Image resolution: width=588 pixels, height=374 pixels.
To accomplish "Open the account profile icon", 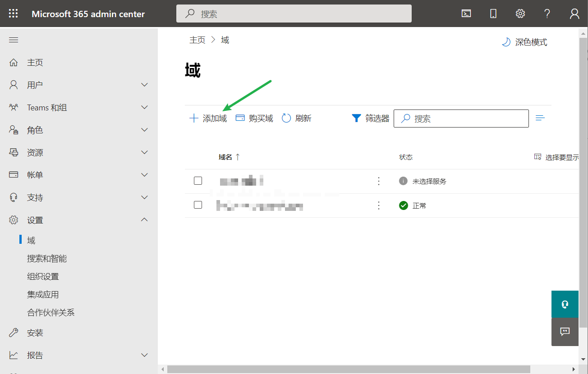I will point(574,14).
